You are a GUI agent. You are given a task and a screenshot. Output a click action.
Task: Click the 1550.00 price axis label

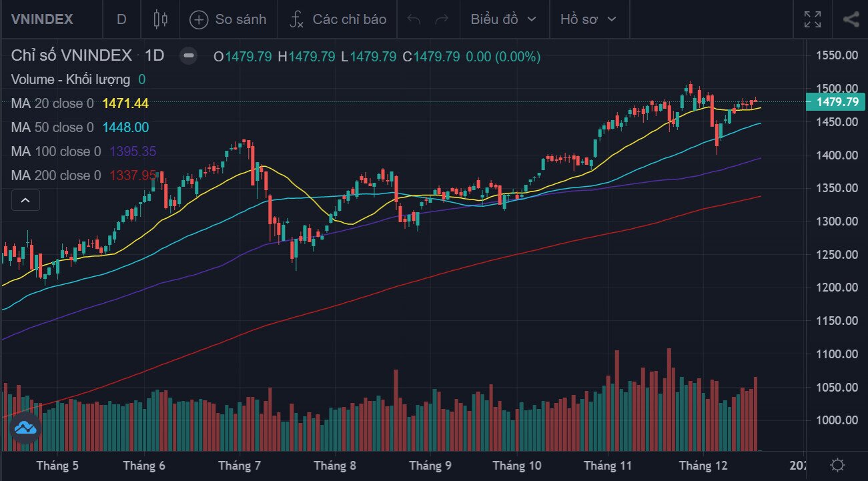click(837, 55)
